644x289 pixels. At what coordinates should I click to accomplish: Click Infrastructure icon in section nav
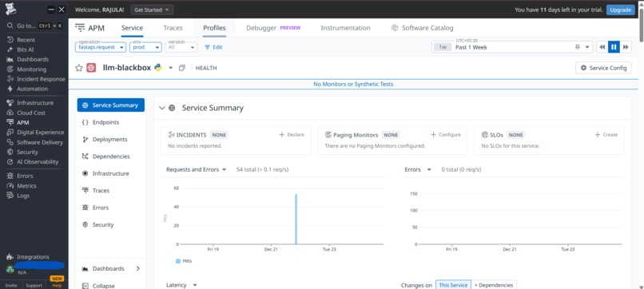click(85, 174)
